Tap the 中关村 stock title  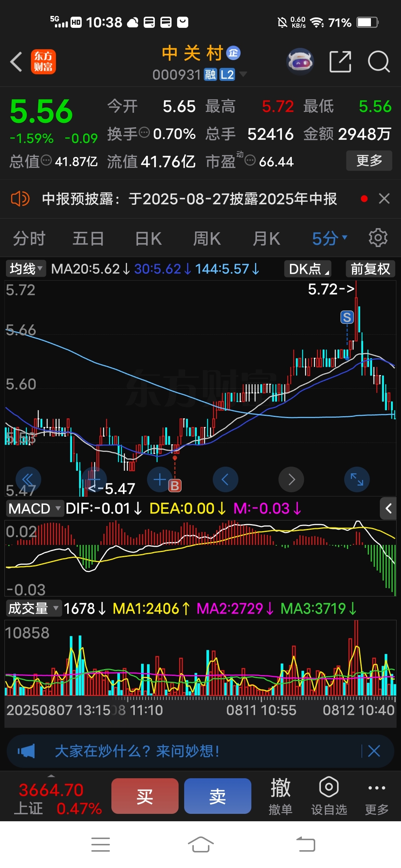point(192,53)
